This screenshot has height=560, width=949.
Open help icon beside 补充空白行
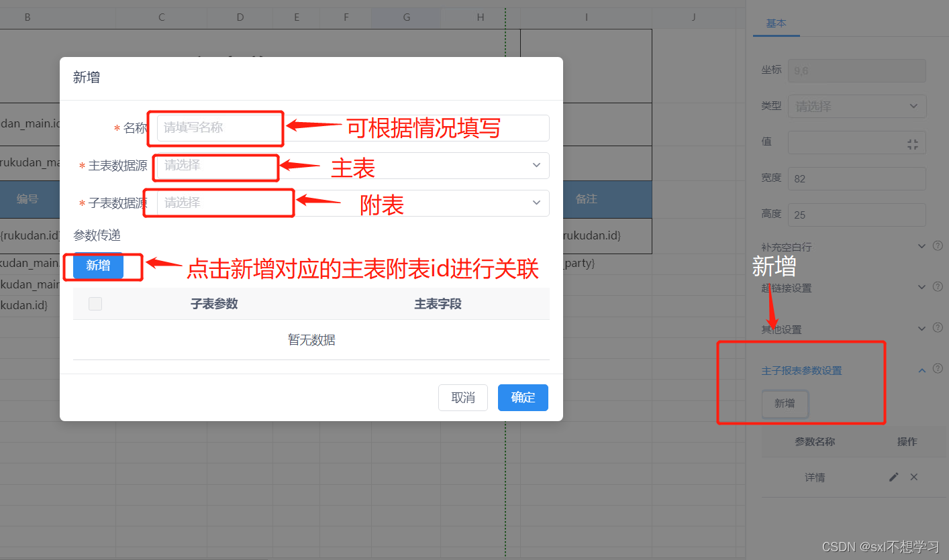pyautogui.click(x=938, y=246)
